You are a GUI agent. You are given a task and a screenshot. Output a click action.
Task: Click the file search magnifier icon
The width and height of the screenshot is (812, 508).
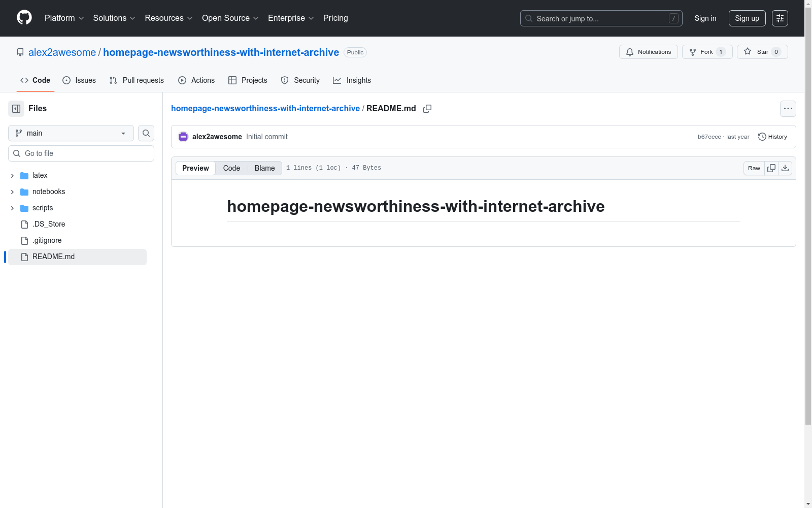(146, 133)
